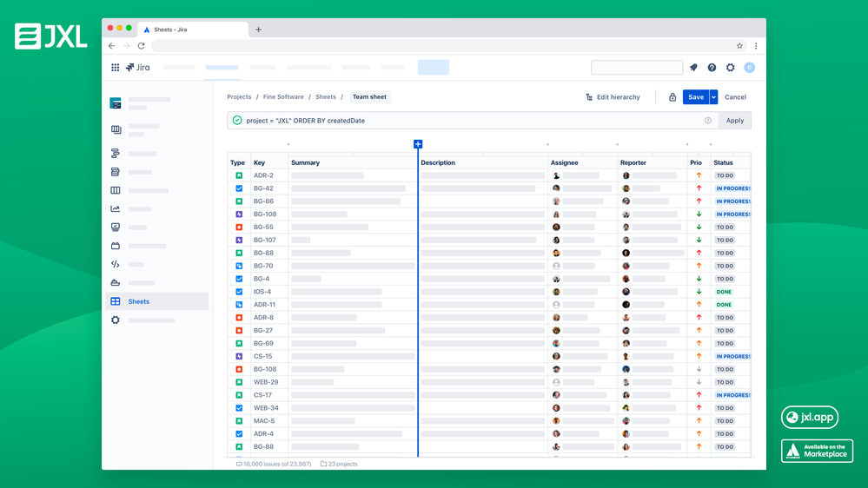Open a new browser tab
Screen dimensions: 868x488
point(259,30)
